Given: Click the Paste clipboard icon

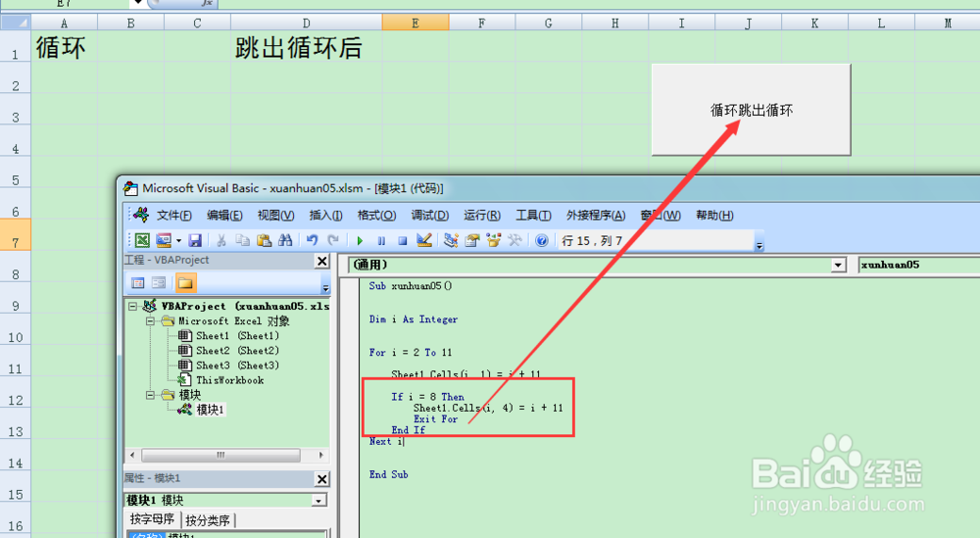Looking at the screenshot, I should (x=264, y=240).
